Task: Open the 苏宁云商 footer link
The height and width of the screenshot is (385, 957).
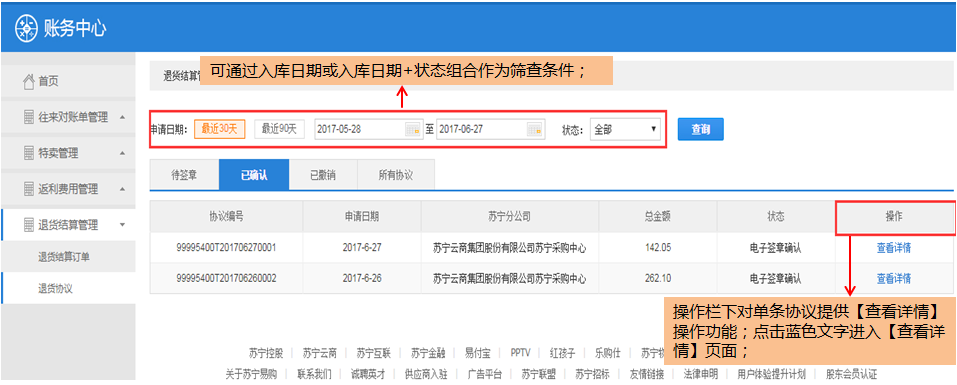Action: point(320,353)
